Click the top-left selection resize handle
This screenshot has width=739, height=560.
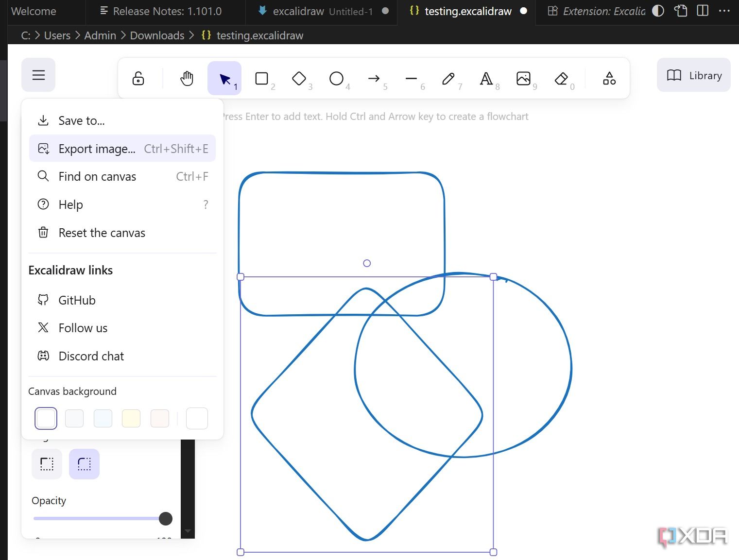[x=241, y=277]
